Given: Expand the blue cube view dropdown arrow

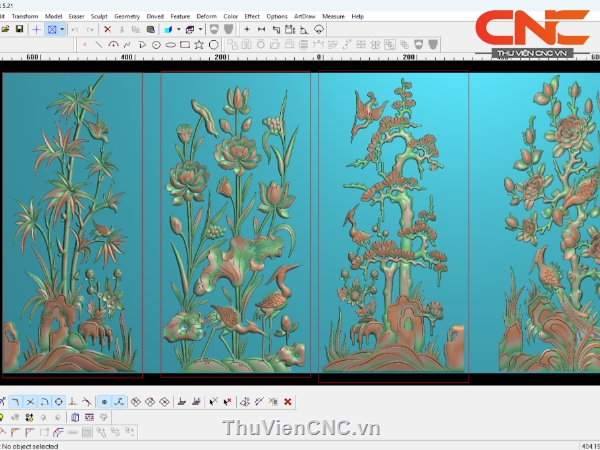Looking at the screenshot, I should (x=177, y=30).
